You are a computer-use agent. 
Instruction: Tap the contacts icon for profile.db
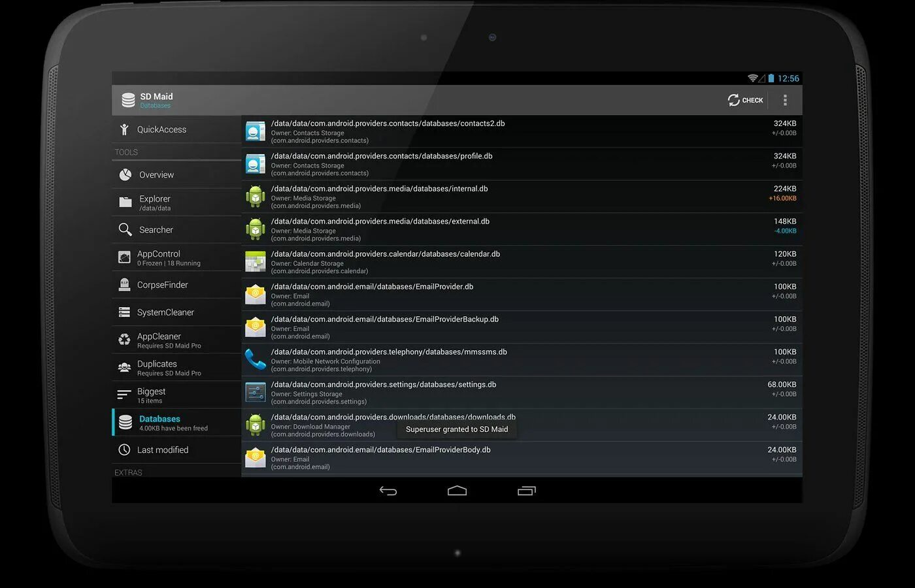tap(256, 164)
